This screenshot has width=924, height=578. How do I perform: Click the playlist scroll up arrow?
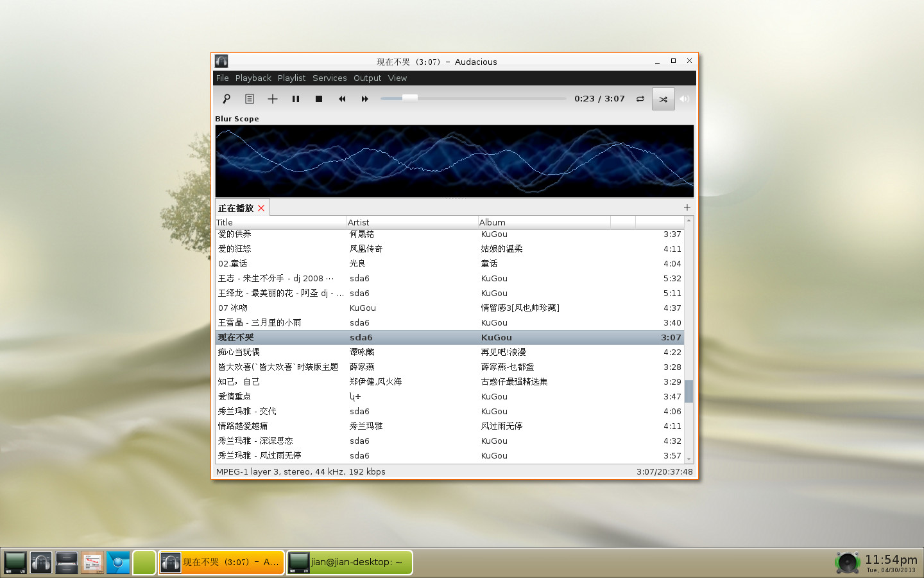point(689,220)
